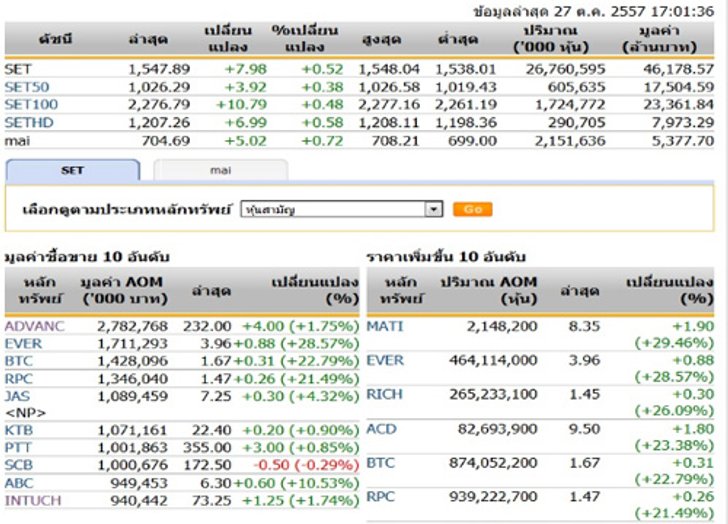Open the JAS stock link

17,396
